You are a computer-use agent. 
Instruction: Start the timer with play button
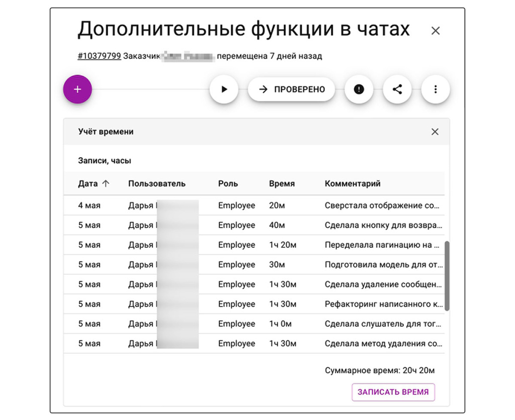224,89
